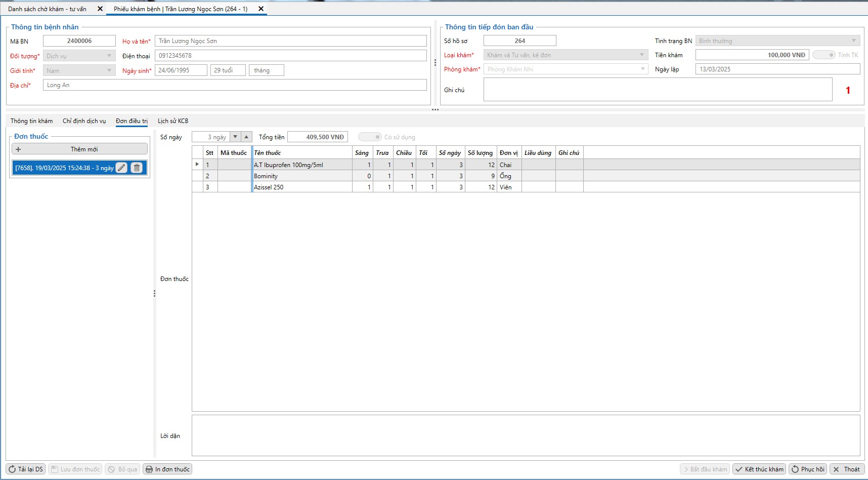The image size is (868, 480).
Task: Select the Azissel 250 medicine row
Action: point(526,187)
